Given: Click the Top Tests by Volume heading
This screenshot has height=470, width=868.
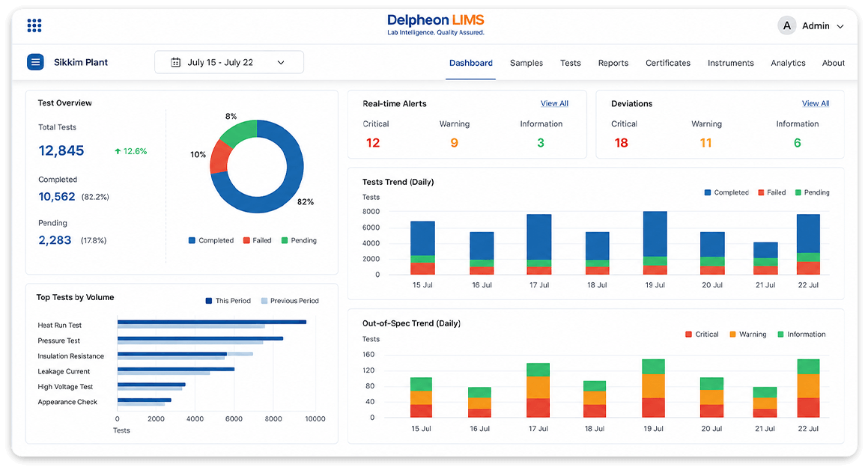Looking at the screenshot, I should (76, 297).
